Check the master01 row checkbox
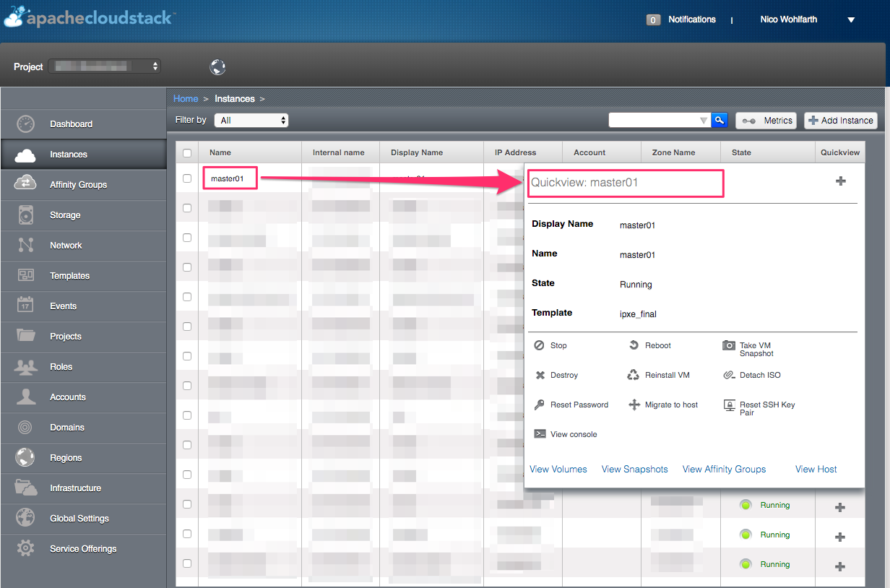This screenshot has height=588, width=890. (187, 178)
